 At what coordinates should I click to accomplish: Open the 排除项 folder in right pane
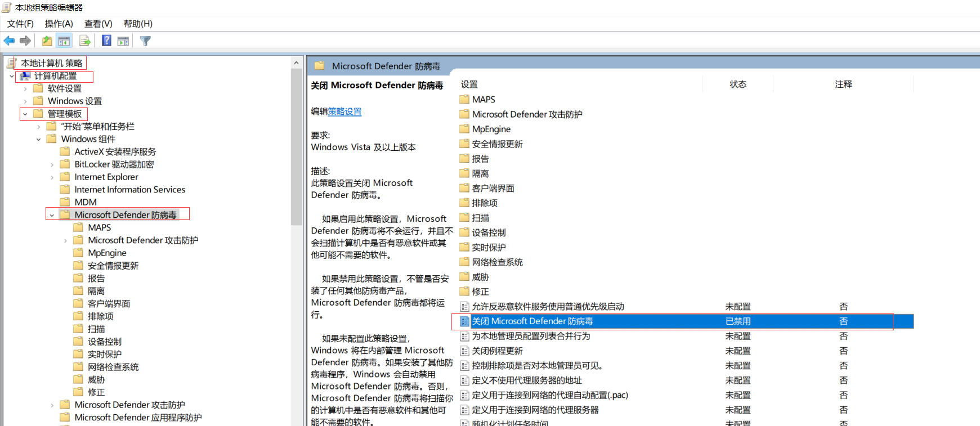point(485,203)
